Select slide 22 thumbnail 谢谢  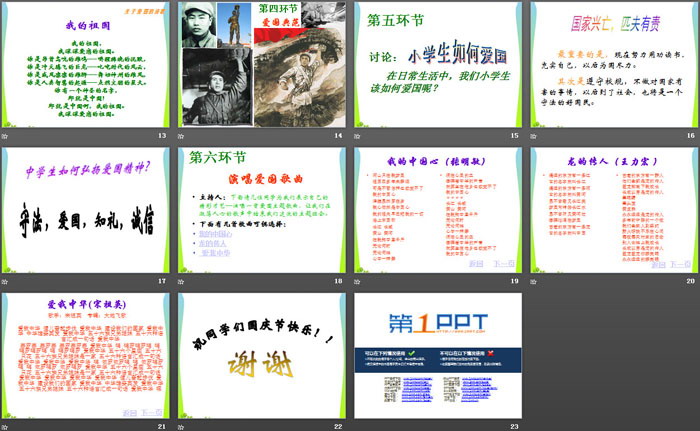[x=262, y=356]
